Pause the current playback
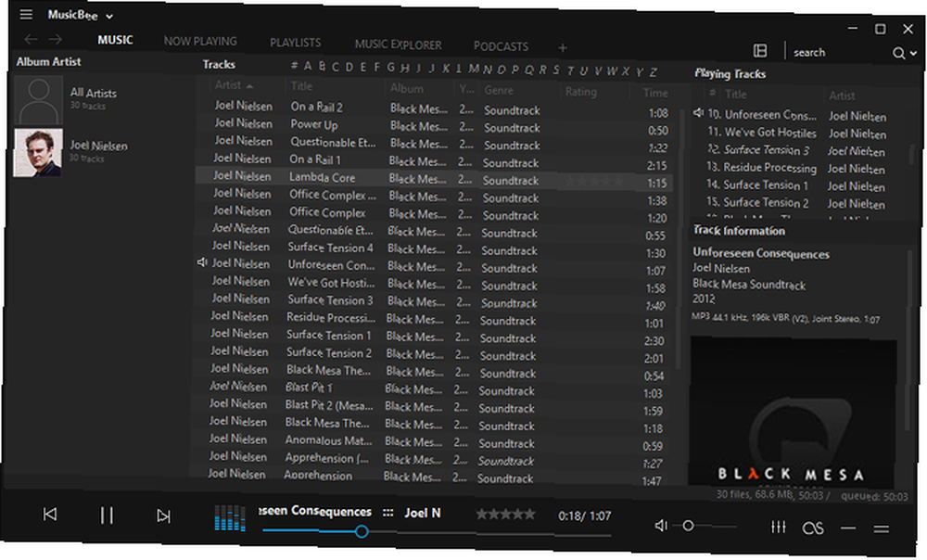 [107, 515]
